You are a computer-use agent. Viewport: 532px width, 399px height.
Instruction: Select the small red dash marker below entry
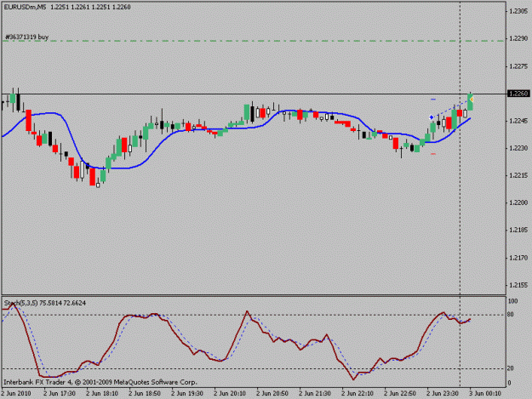tap(433, 154)
